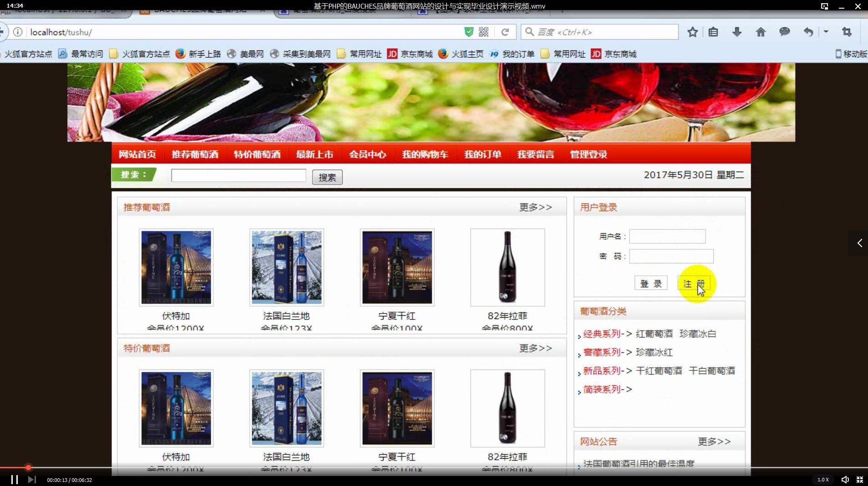Change playback speed 1.0X

pos(823,480)
